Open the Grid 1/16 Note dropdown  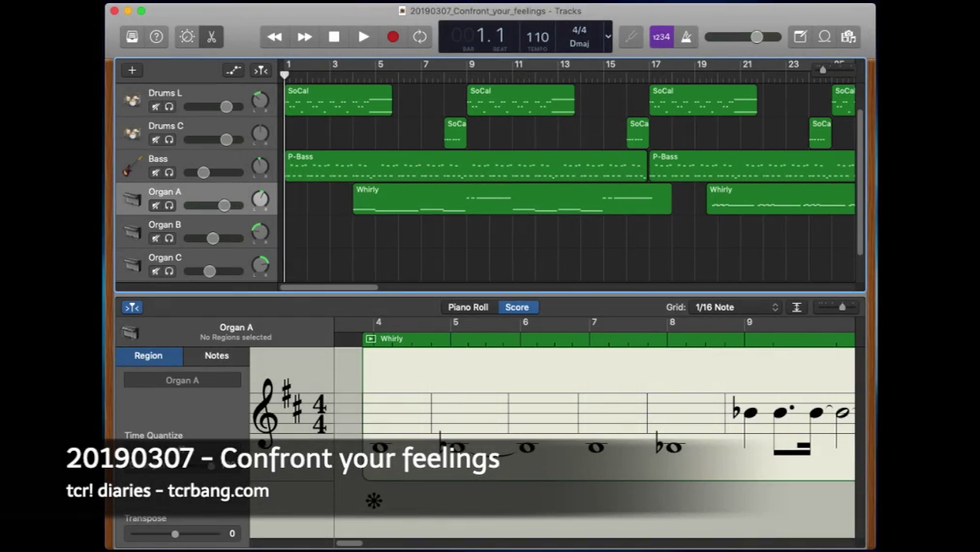[737, 307]
